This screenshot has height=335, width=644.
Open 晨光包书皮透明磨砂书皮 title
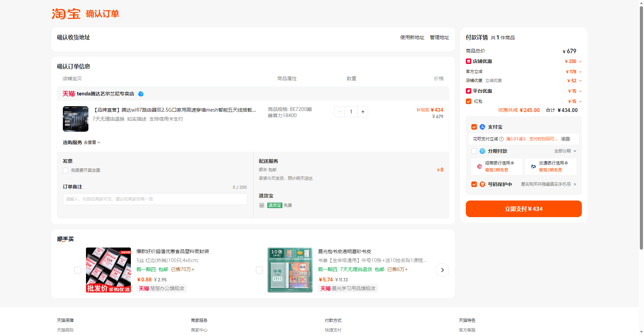pos(345,251)
